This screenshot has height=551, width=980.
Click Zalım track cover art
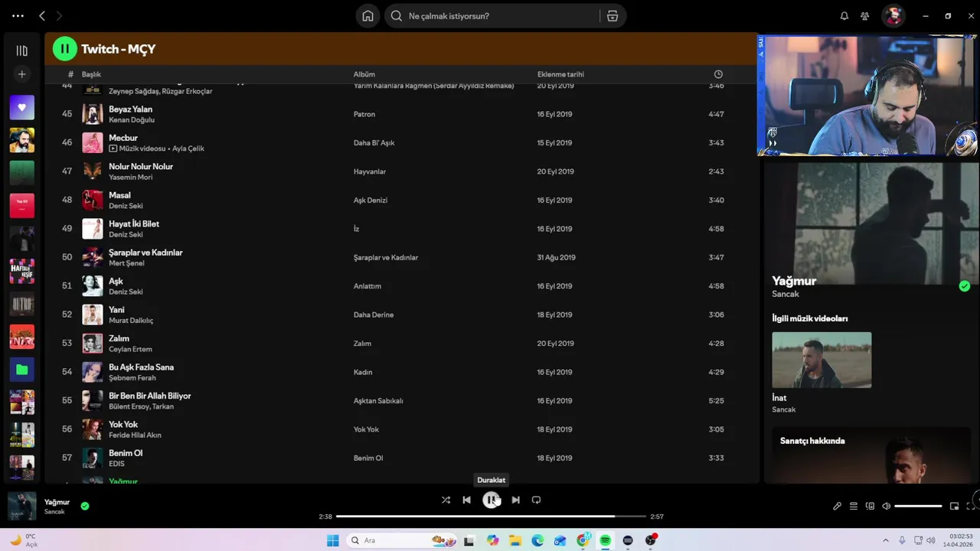click(x=93, y=343)
